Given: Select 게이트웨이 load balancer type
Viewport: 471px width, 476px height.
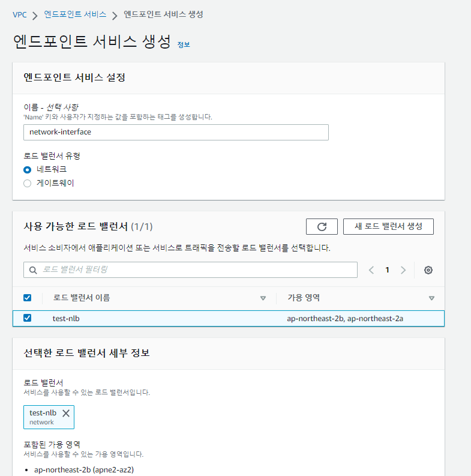Looking at the screenshot, I should 27,184.
